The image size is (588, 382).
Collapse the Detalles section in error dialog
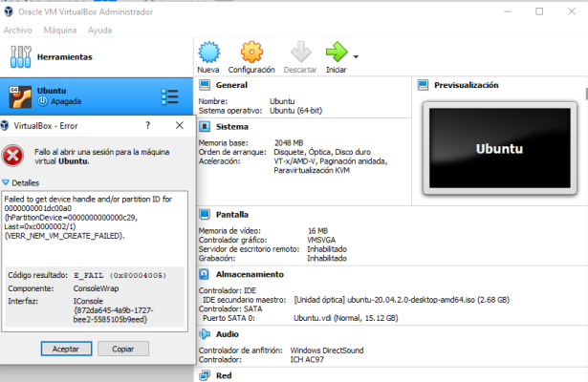coord(6,182)
